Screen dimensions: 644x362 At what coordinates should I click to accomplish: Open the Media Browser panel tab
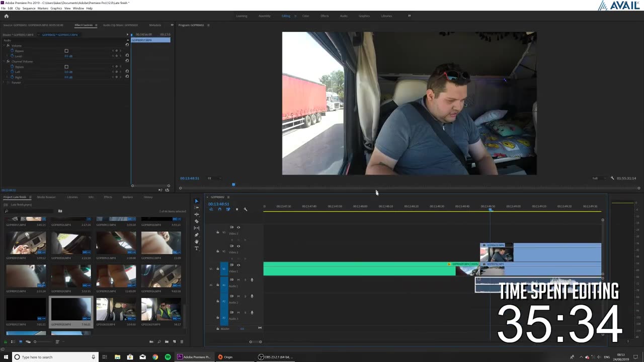46,197
